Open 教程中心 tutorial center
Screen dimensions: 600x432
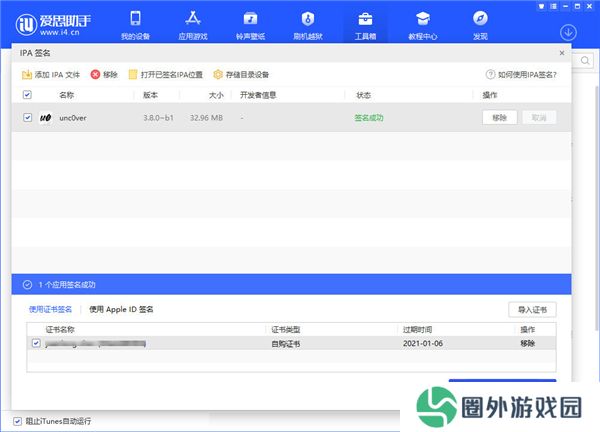pyautogui.click(x=422, y=25)
